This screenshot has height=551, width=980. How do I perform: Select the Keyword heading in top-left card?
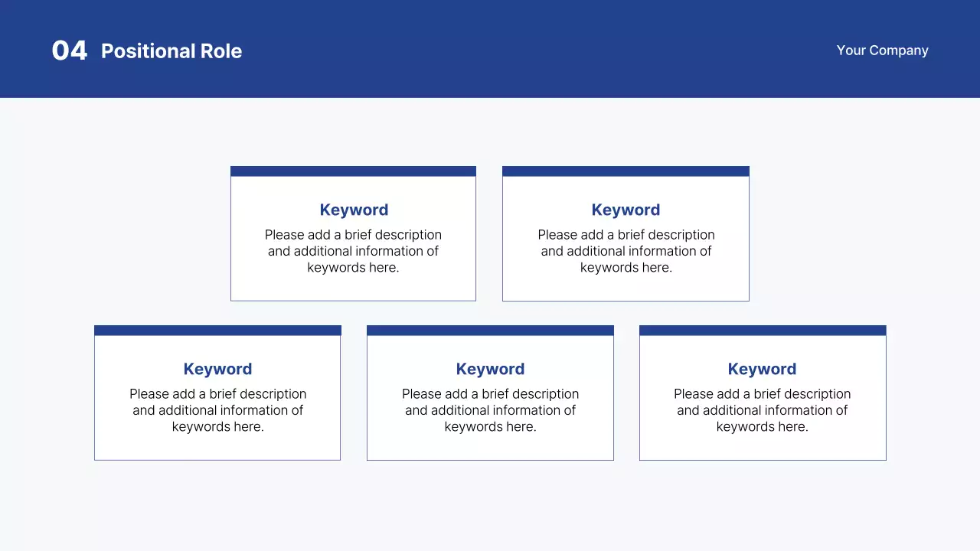[x=354, y=210]
